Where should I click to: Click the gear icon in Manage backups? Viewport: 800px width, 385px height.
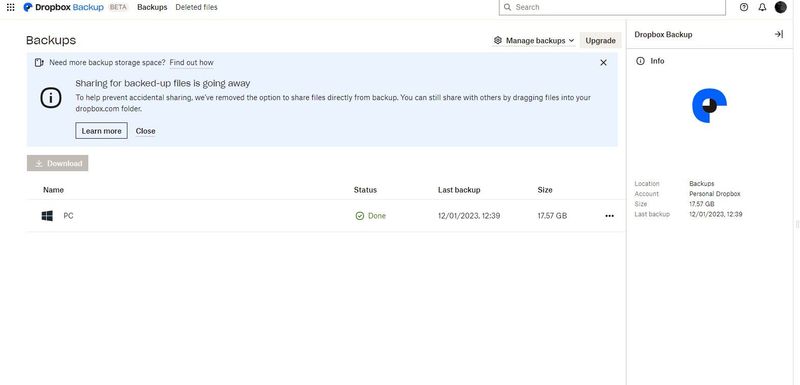(497, 40)
